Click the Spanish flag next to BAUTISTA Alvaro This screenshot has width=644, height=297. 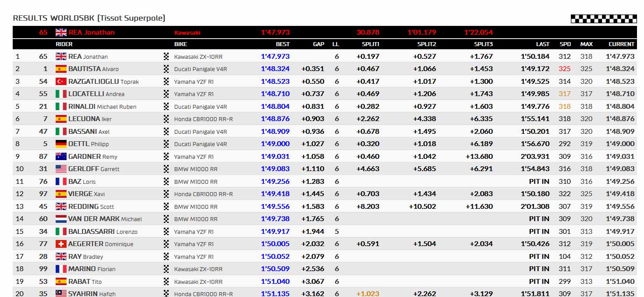[61, 69]
